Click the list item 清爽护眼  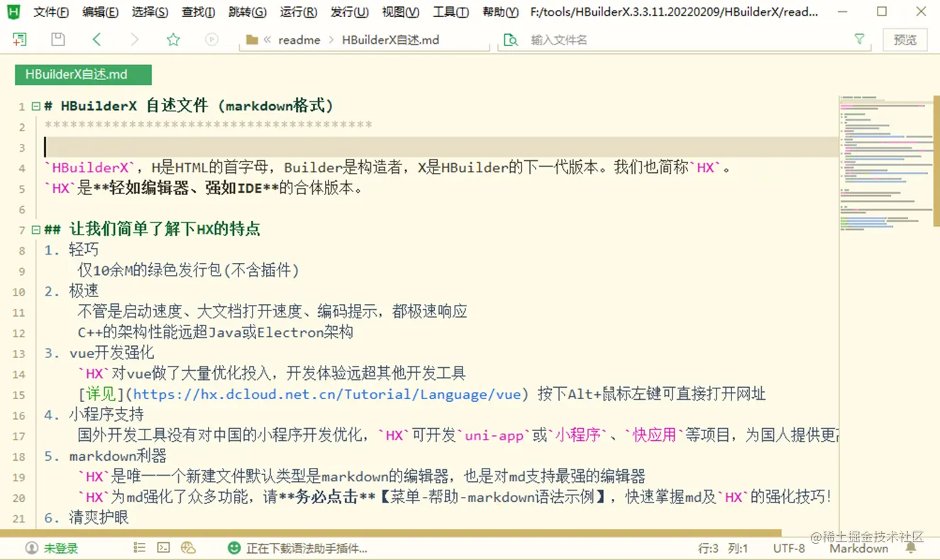pos(99,518)
